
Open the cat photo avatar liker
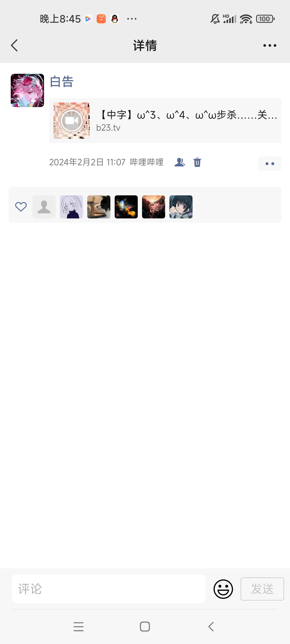click(99, 207)
